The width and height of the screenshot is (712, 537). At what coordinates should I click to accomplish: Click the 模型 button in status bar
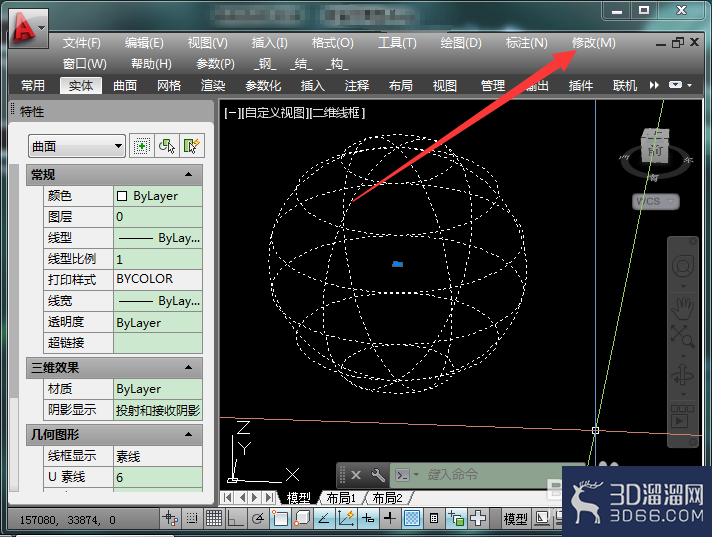click(515, 518)
